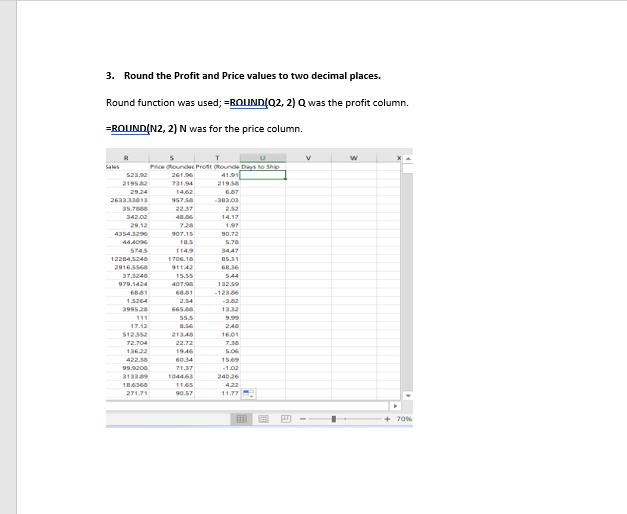Viewport: 627px width, 514px height.
Task: Click the Days to Ship header cell
Action: [x=263, y=166]
